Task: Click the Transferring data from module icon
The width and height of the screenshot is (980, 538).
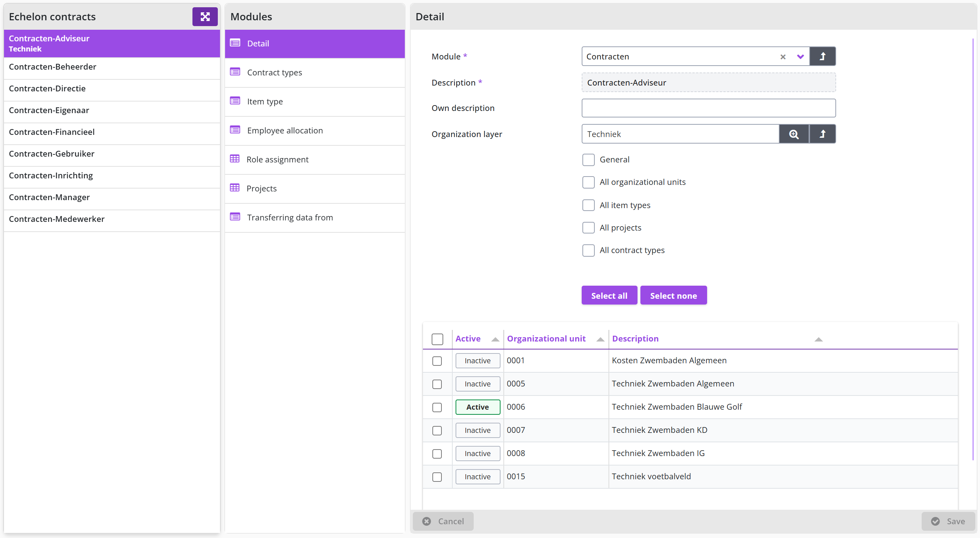Action: pyautogui.click(x=235, y=217)
